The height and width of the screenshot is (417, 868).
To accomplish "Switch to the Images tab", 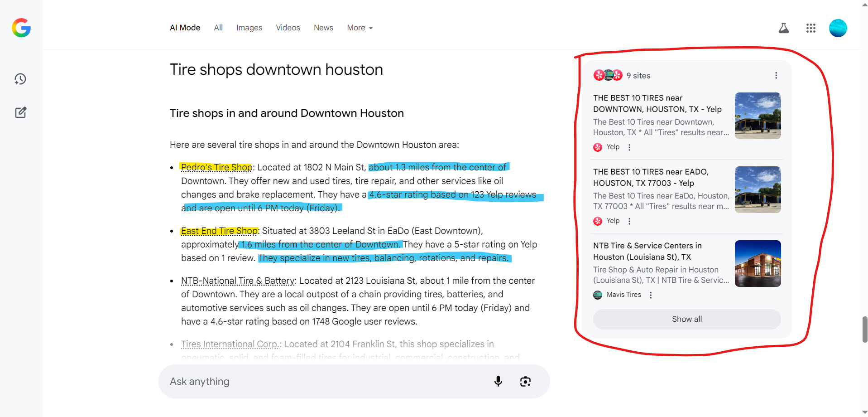I will tap(249, 28).
